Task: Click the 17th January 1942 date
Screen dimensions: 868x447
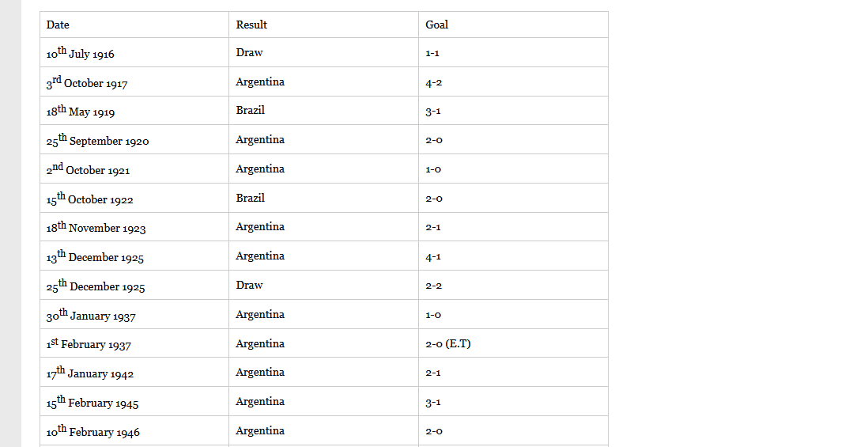Action: click(x=90, y=373)
